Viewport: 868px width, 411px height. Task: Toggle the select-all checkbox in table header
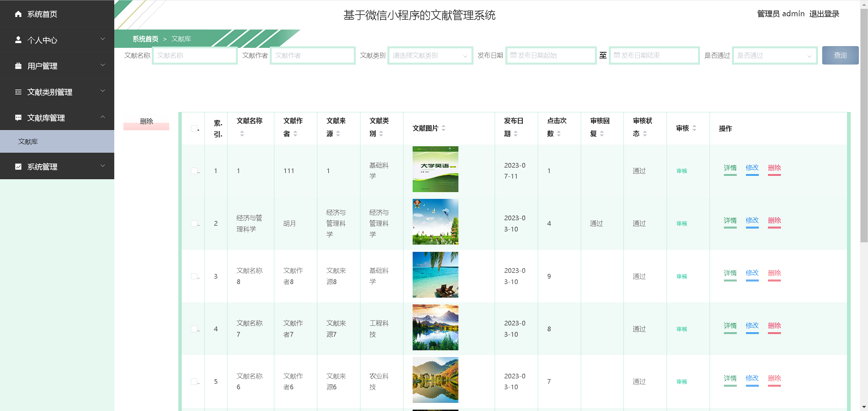point(194,128)
